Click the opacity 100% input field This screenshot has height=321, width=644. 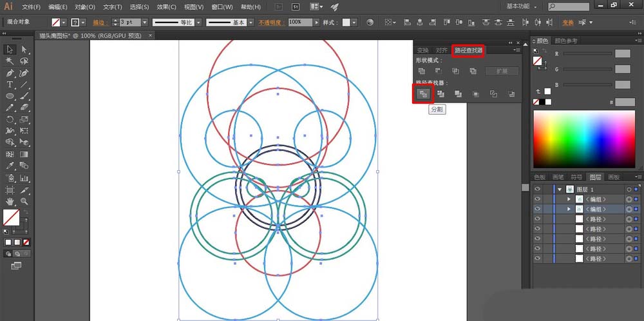300,22
